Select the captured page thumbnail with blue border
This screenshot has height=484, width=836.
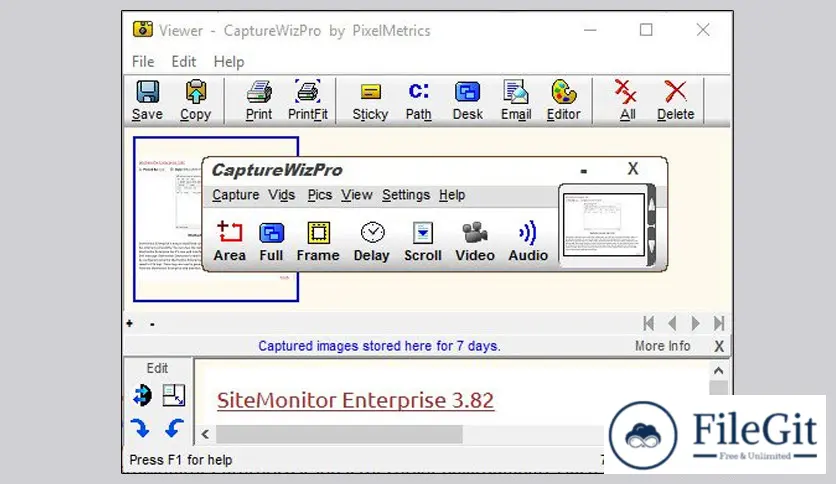click(x=216, y=219)
